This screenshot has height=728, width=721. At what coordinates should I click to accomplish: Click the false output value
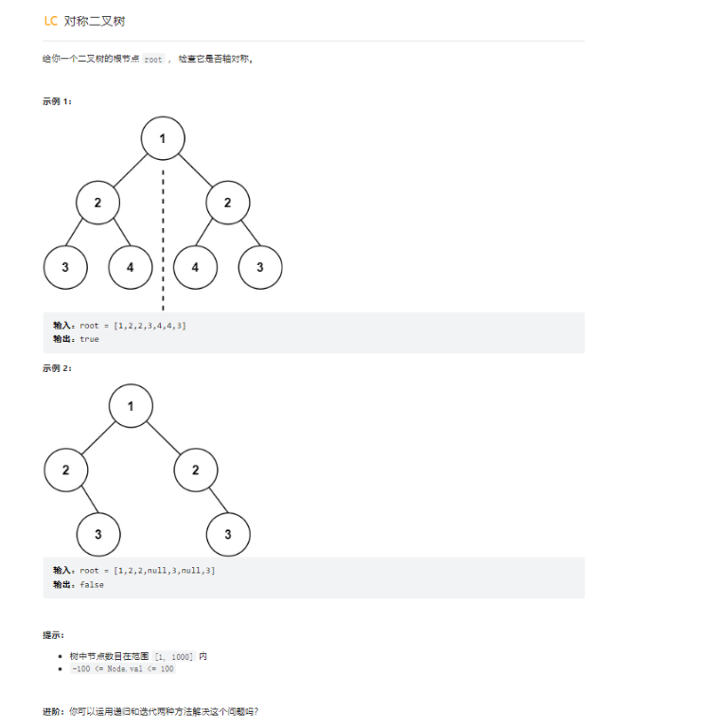(x=92, y=584)
